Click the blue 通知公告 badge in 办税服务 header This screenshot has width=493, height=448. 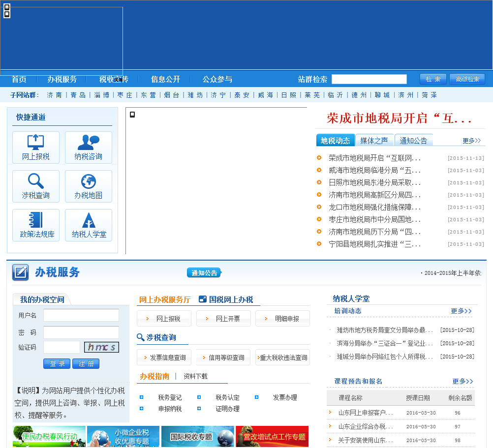pyautogui.click(x=204, y=273)
